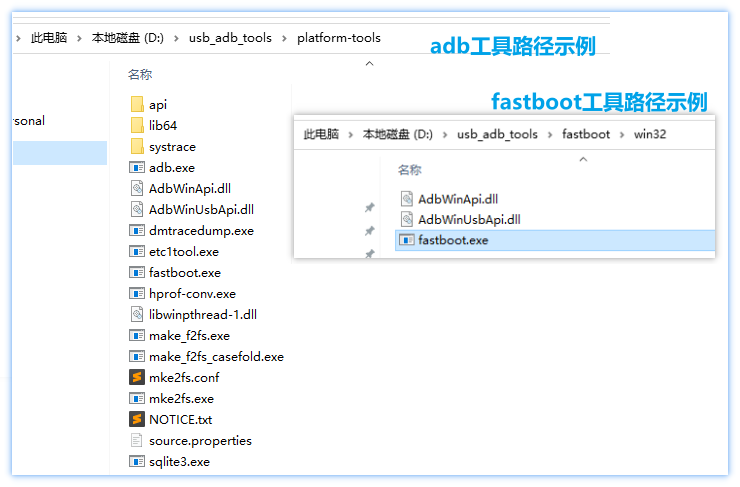The width and height of the screenshot is (740, 487).
Task: Click the top pin icon in win32 sidebar
Action: click(369, 208)
